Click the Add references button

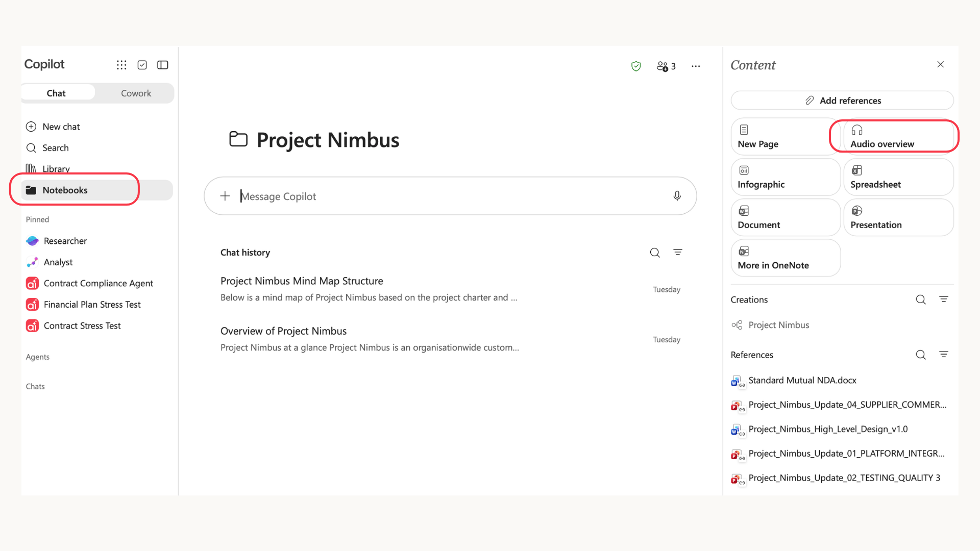coord(842,101)
